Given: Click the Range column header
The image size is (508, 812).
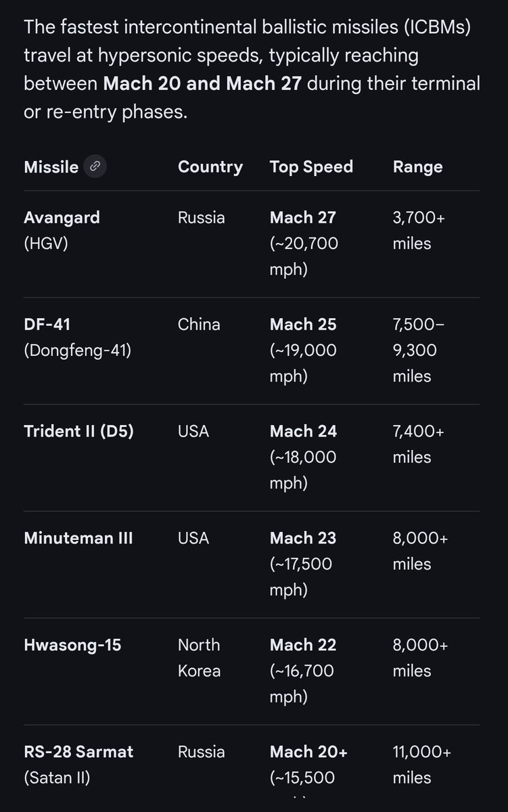Looking at the screenshot, I should [x=417, y=167].
